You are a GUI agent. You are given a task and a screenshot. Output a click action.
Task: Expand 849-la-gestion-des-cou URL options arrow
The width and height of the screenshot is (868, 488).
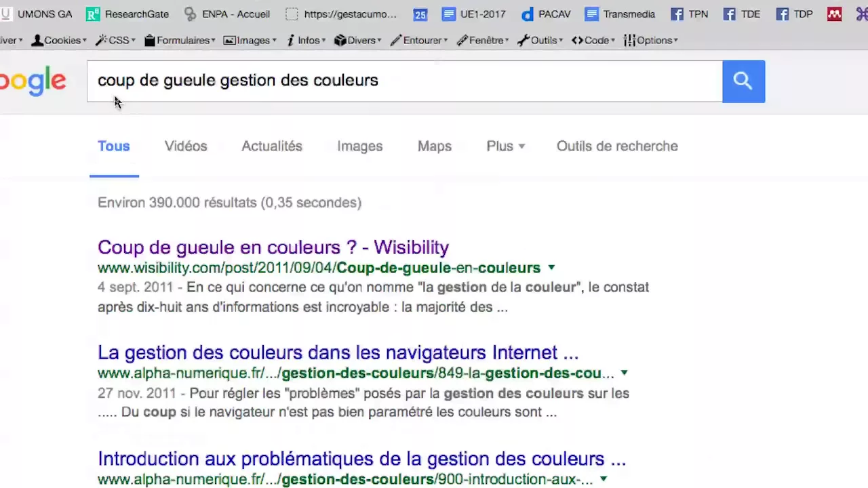pos(624,373)
